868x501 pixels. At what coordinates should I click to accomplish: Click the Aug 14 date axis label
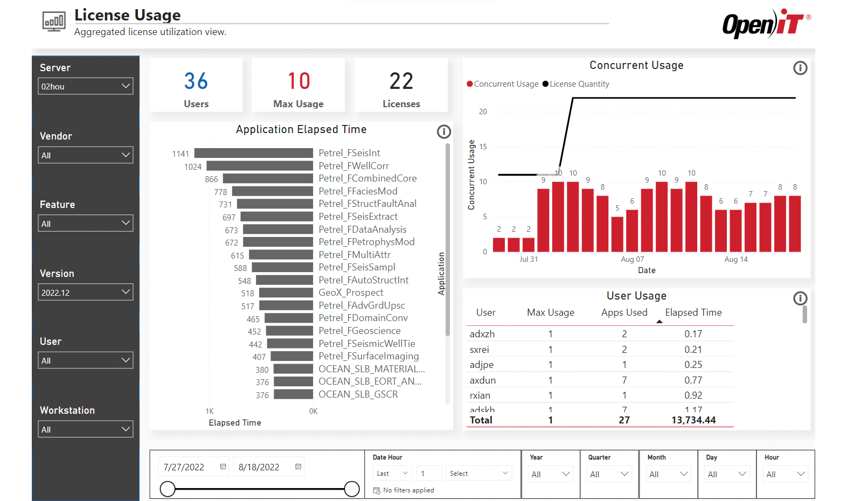point(736,259)
